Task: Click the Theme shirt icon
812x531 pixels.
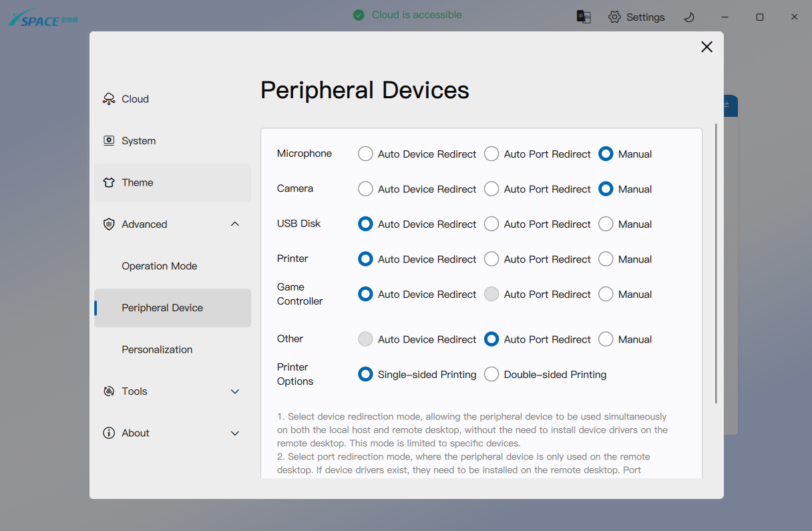Action: (x=109, y=182)
